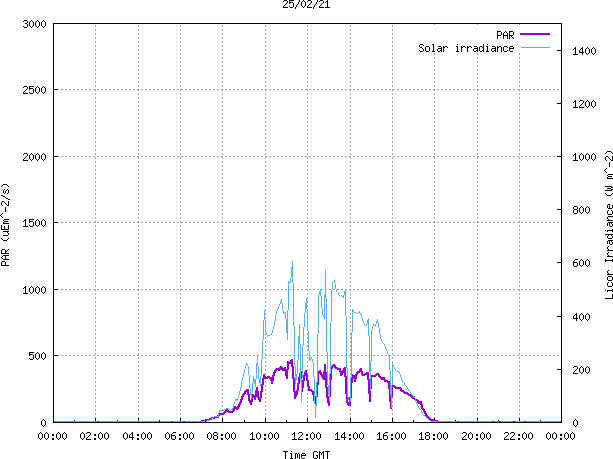Click the Time GMT axis title

(306, 455)
